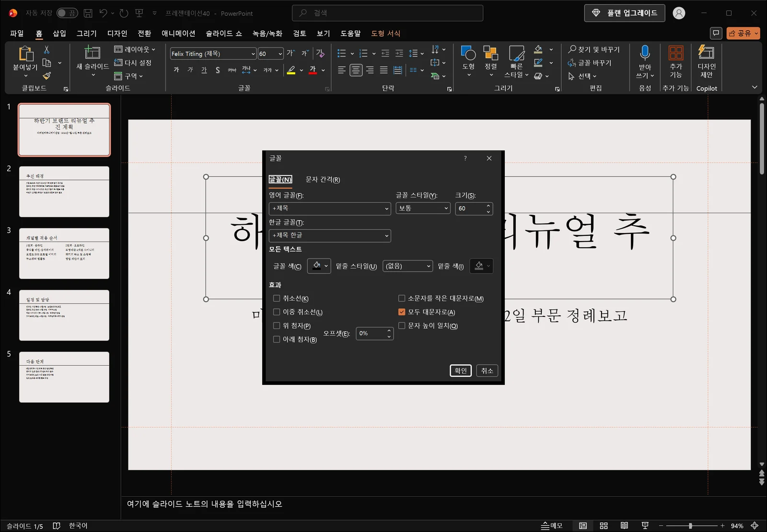The width and height of the screenshot is (767, 532).
Task: Click the Increase Indent icon
Action: point(399,53)
